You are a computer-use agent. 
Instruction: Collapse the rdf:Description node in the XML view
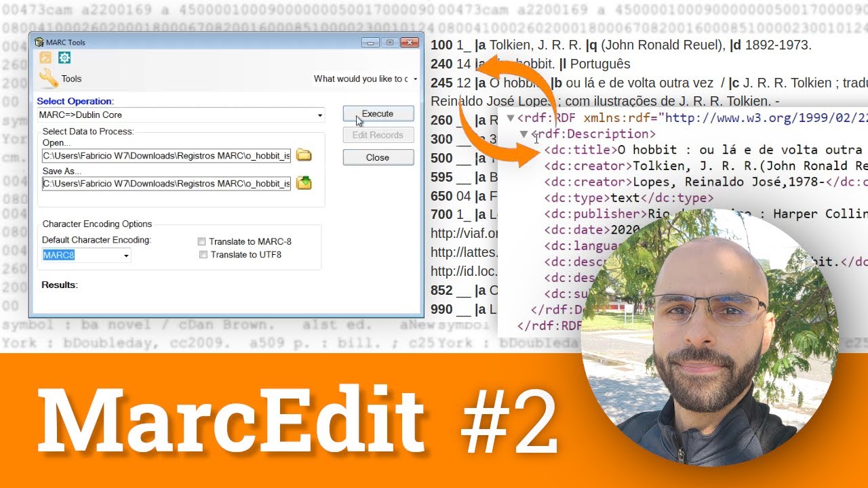pos(524,134)
